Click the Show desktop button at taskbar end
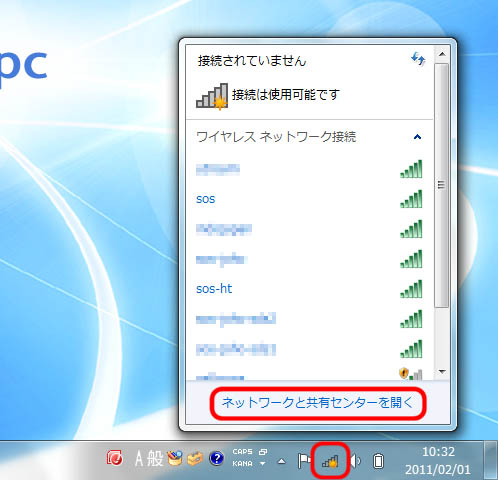The height and width of the screenshot is (480, 498). coord(491,460)
